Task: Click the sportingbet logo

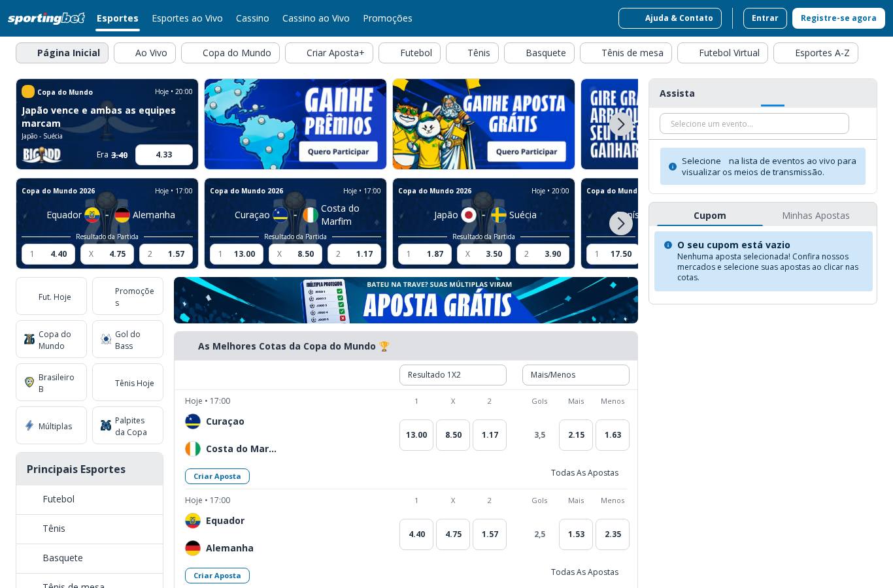Action: click(x=46, y=18)
